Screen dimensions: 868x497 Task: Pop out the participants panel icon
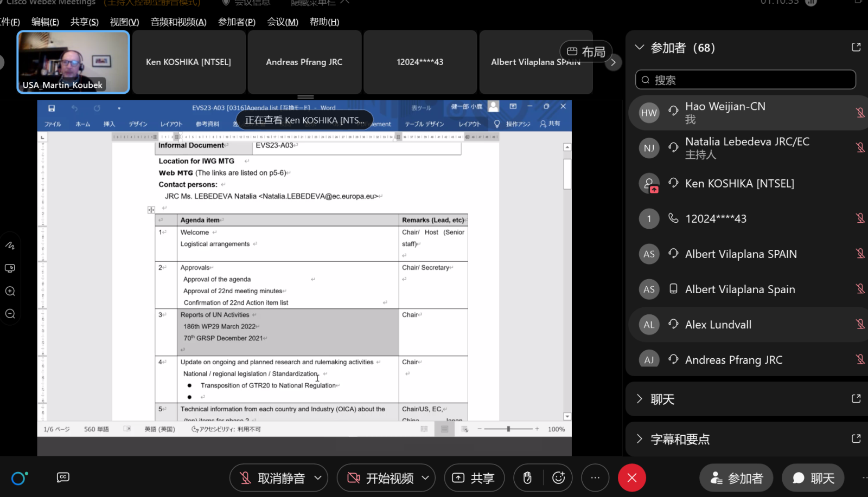pos(856,48)
